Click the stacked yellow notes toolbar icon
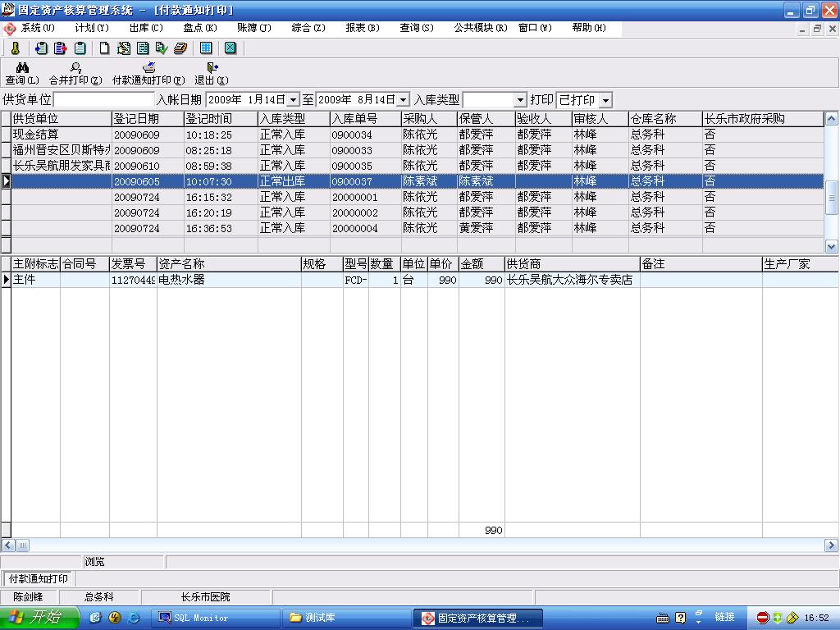 [x=180, y=48]
